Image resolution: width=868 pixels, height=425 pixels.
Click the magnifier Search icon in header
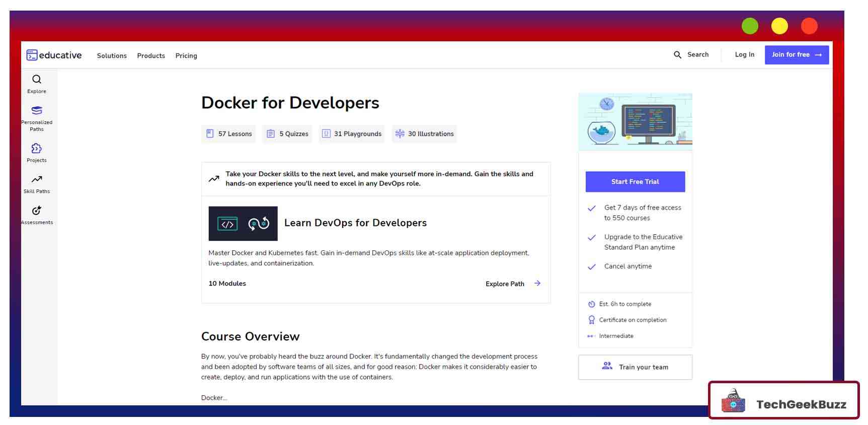tap(677, 55)
